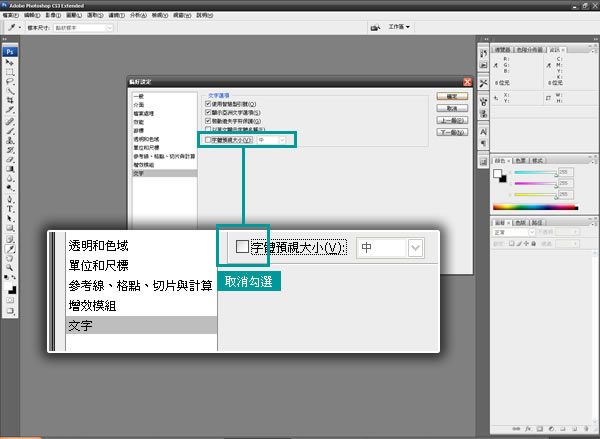Toggle 以英文顯示字體名稱 checkbox
Screen dimensions: 600x439
pos(208,129)
